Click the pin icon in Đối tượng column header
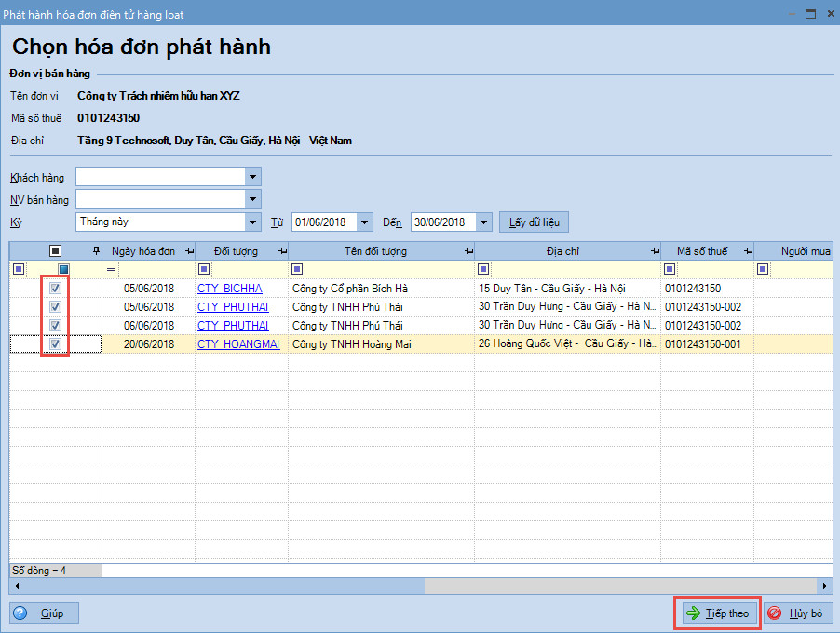This screenshot has height=633, width=840. (x=281, y=251)
